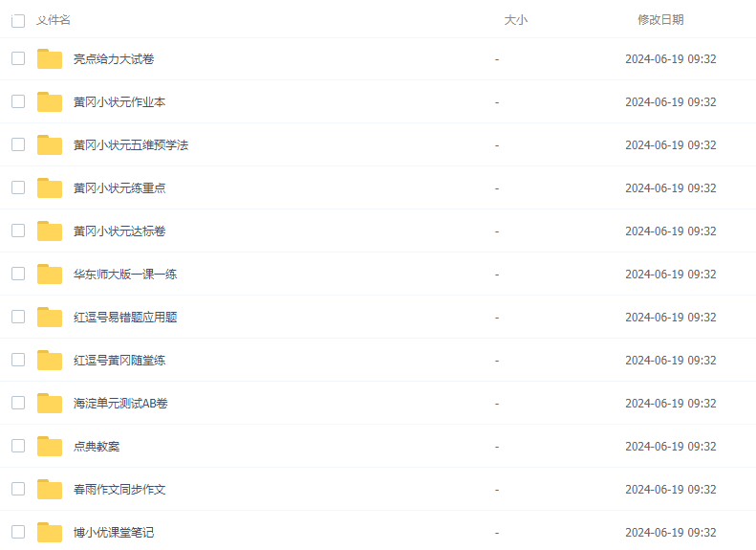Click folder icon beside 华东师大版一课一练
Viewport: 756px width, 550px height.
[x=50, y=274]
